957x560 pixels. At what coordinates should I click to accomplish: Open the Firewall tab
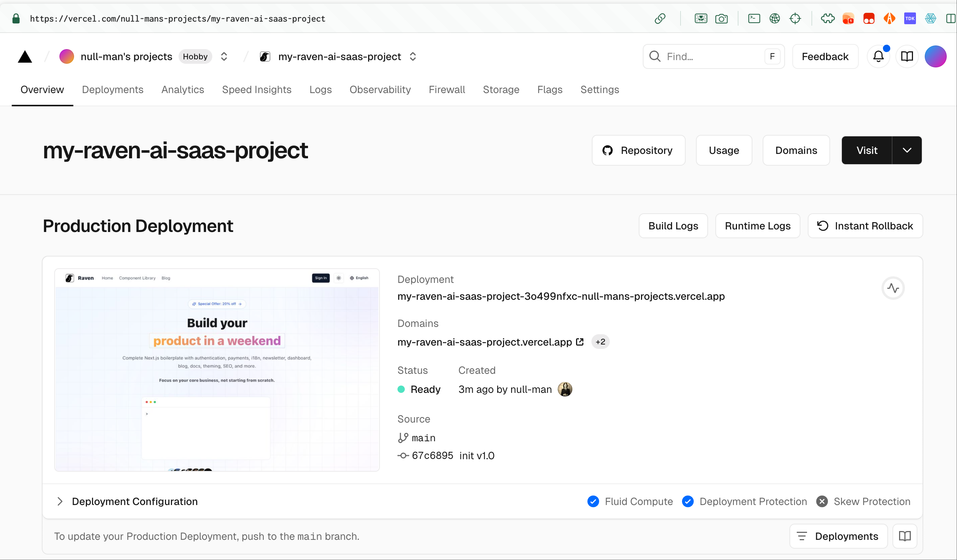[447, 89]
